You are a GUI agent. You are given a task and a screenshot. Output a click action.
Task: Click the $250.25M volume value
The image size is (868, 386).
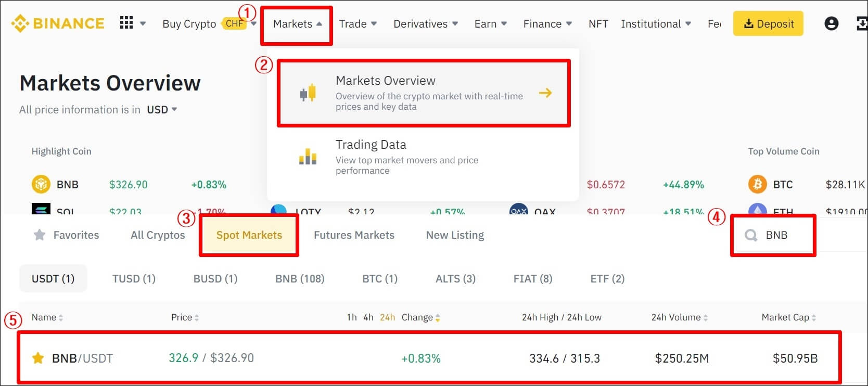(682, 358)
